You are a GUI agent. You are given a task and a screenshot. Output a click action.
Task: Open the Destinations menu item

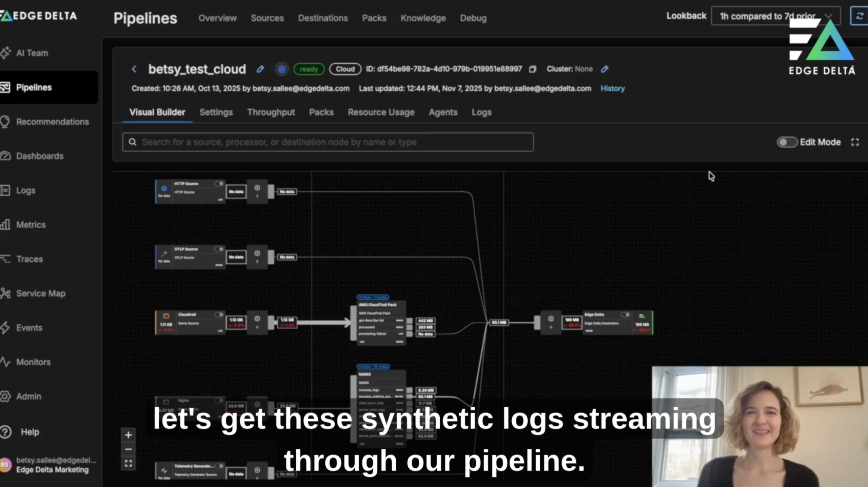tap(323, 18)
